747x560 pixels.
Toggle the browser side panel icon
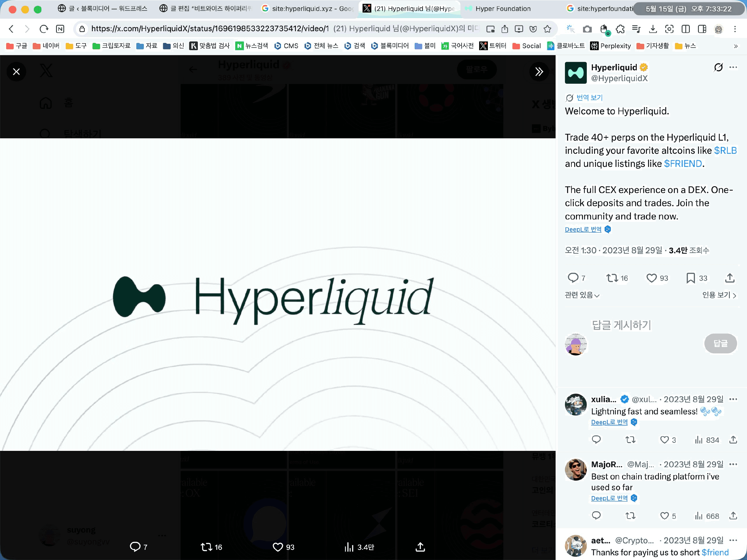click(702, 29)
